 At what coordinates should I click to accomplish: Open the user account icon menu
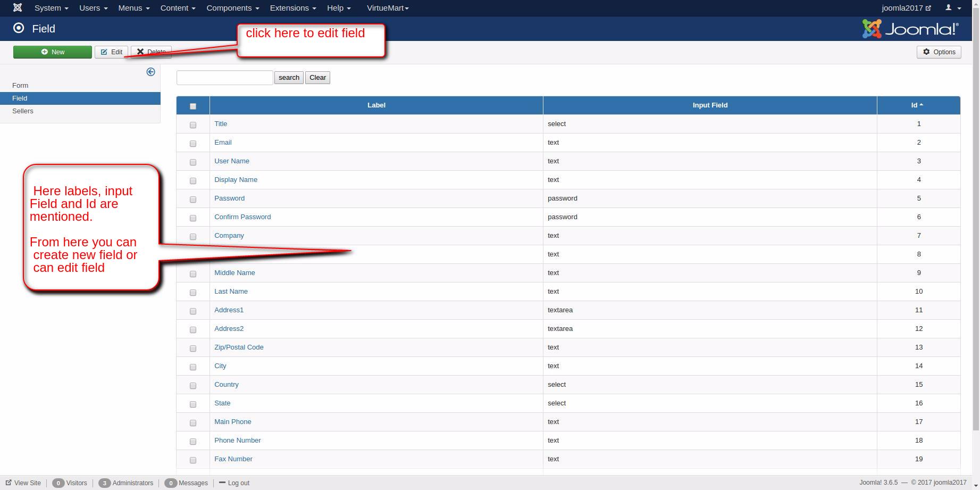[x=953, y=8]
